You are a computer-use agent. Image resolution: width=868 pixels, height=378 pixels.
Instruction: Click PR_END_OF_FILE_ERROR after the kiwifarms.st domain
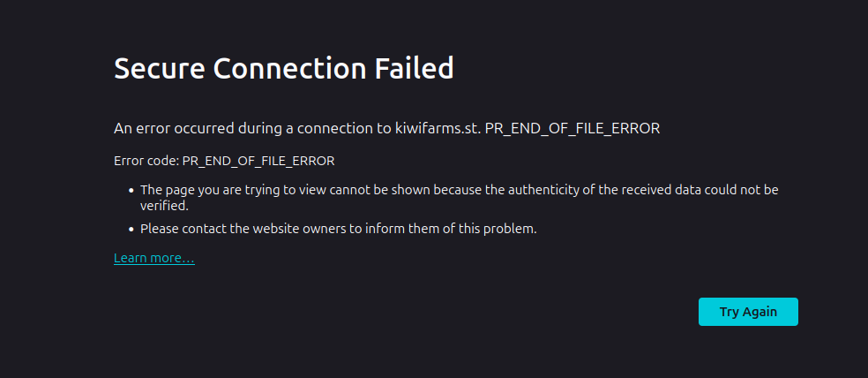[572, 128]
